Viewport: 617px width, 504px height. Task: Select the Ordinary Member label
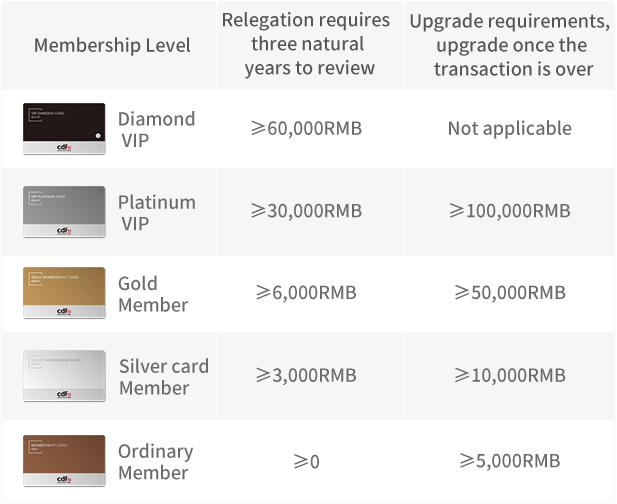tap(155, 461)
